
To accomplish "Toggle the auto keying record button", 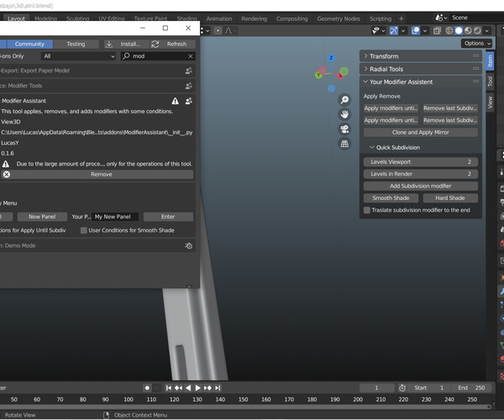I will click(147, 388).
